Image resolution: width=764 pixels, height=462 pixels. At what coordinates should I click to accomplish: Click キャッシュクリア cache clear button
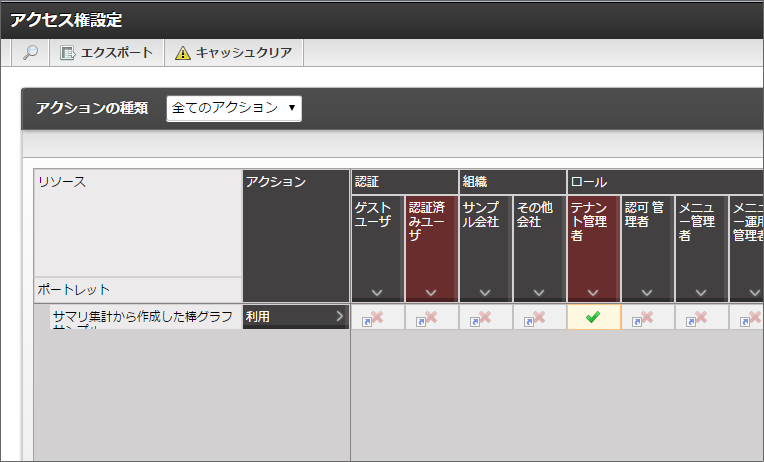pos(234,53)
